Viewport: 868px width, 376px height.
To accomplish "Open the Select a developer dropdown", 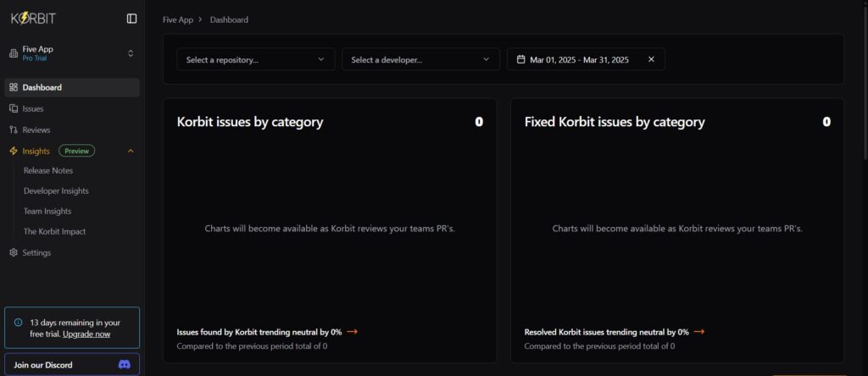I will (x=420, y=59).
